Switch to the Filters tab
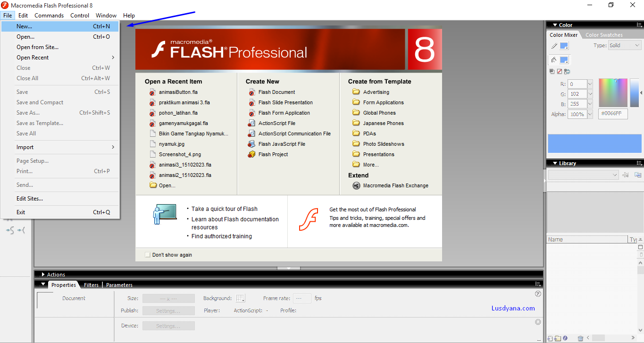 (91, 285)
